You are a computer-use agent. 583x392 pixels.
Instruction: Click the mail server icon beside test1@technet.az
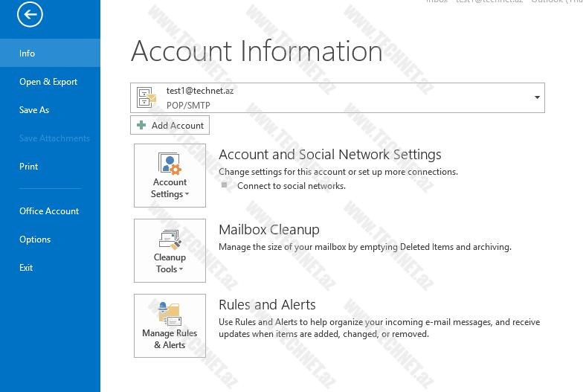pyautogui.click(x=146, y=97)
